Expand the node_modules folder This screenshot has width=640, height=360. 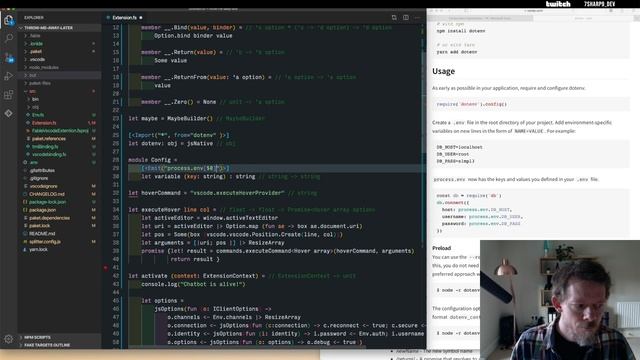click(44, 67)
